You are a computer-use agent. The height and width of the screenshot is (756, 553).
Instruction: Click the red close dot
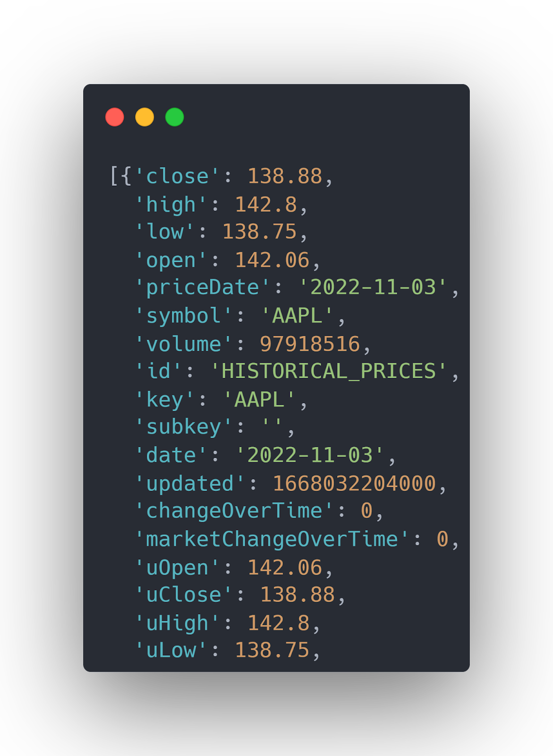pyautogui.click(x=115, y=117)
